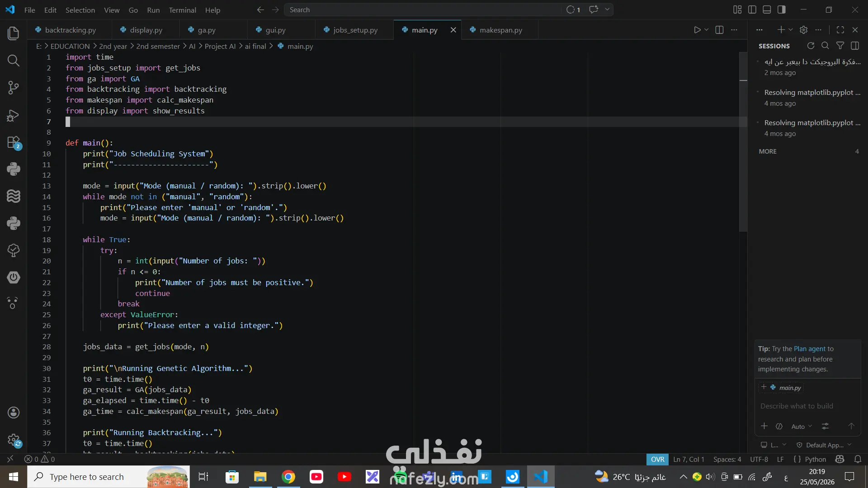Click the Run Python File play button
Image resolution: width=868 pixels, height=488 pixels.
coord(697,30)
